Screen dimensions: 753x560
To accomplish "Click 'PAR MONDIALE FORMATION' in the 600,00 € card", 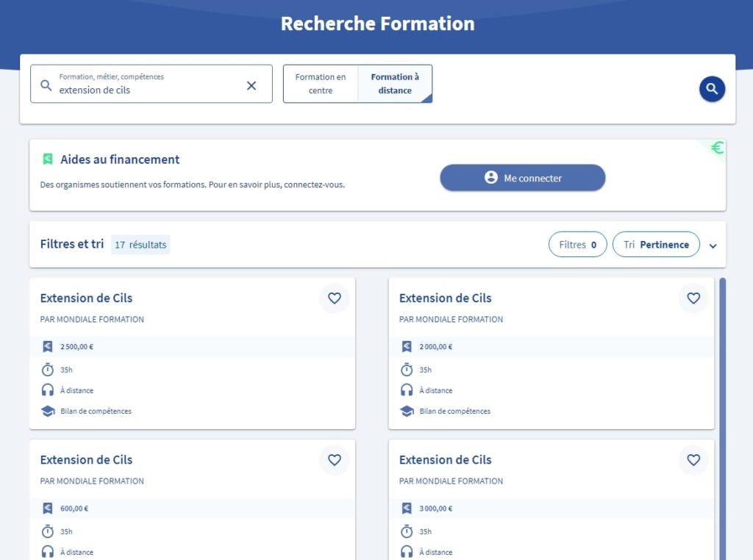I will point(92,481).
